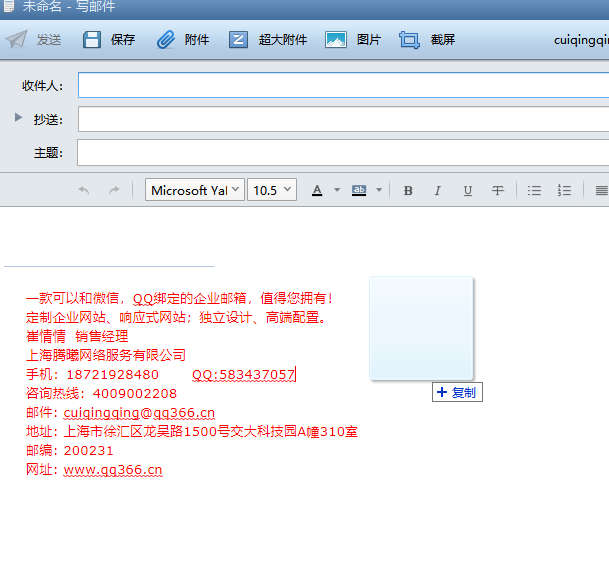Toggle Italic text formatting

(437, 190)
